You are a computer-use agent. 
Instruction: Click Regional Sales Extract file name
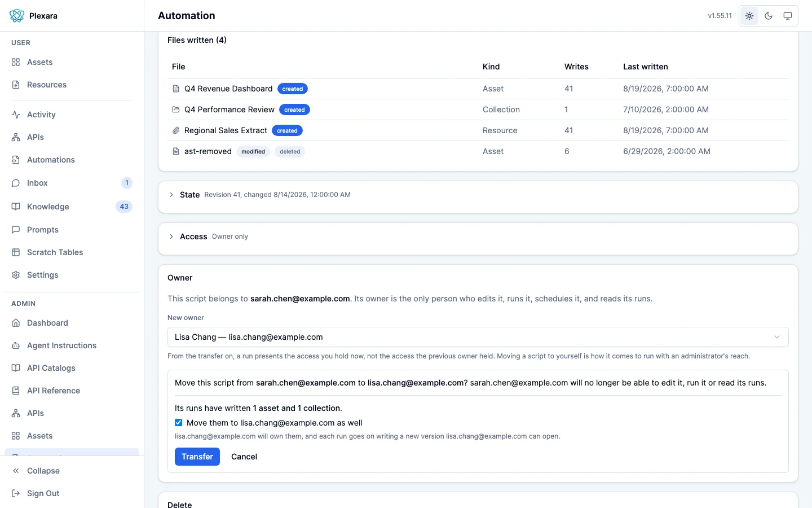pyautogui.click(x=226, y=130)
